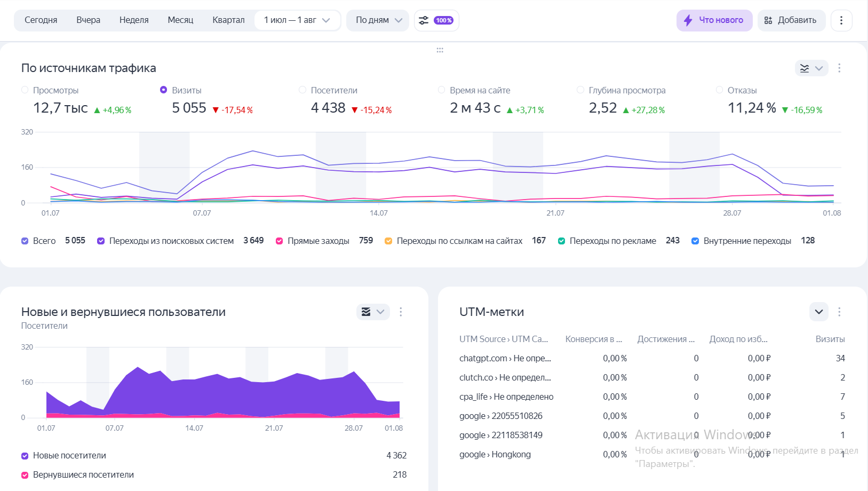Open the three-dot menu in top toolbar
Image resolution: width=868 pixels, height=491 pixels.
841,20
